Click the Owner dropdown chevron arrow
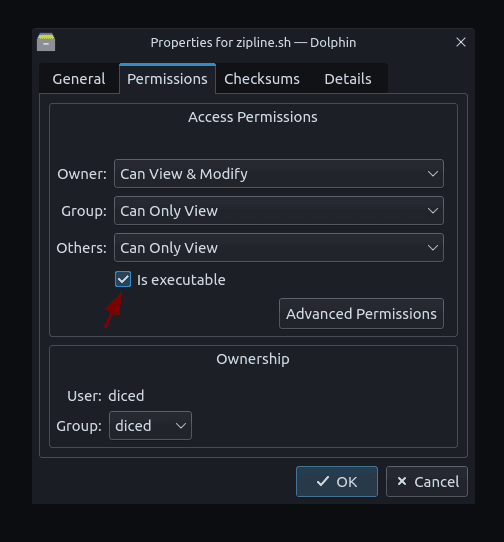 (x=433, y=174)
